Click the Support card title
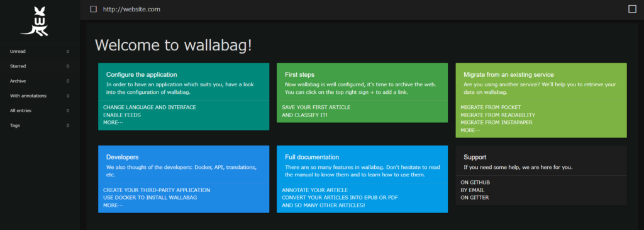The height and width of the screenshot is (230, 644). pos(475,157)
